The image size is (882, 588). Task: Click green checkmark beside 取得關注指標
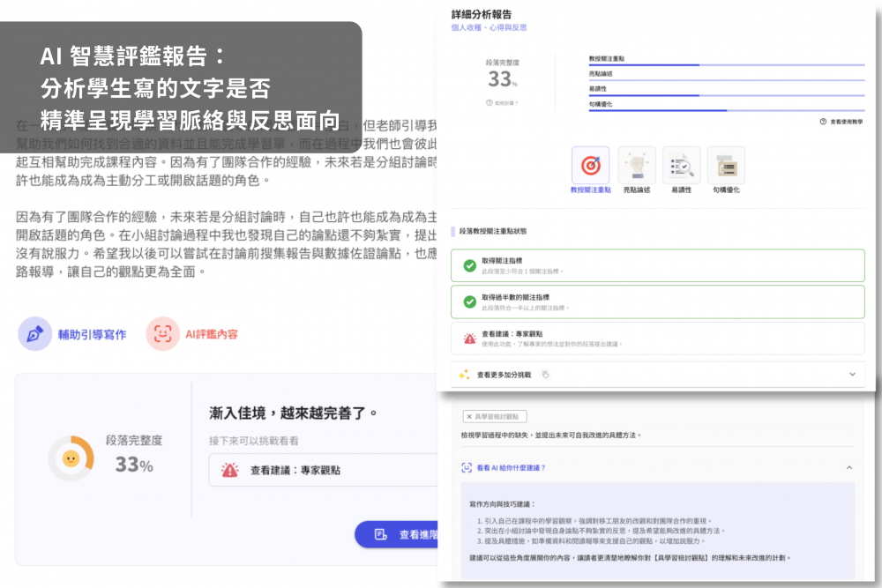point(469,265)
